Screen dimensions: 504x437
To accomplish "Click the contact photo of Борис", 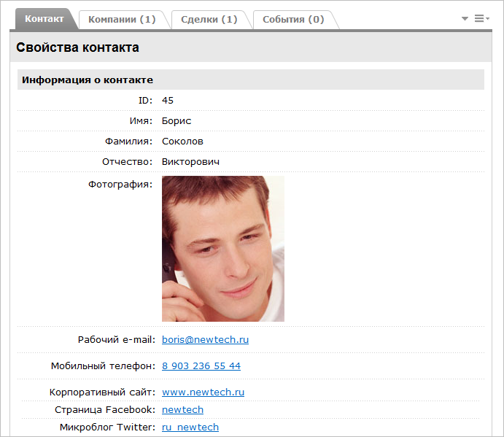I will click(222, 248).
